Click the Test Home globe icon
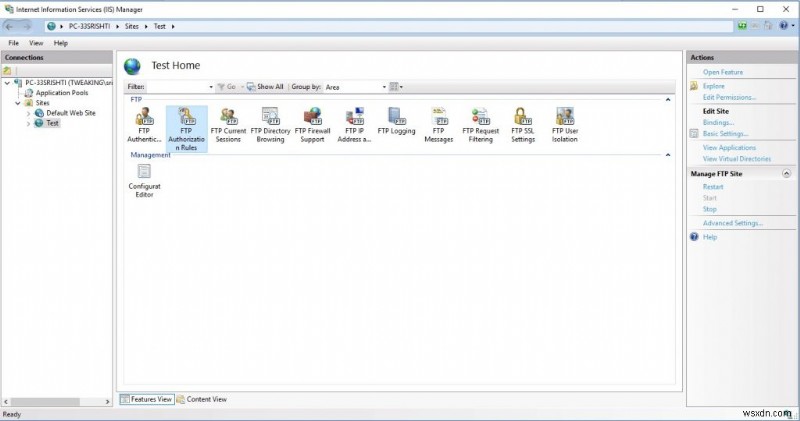The width and height of the screenshot is (800, 421). [132, 66]
